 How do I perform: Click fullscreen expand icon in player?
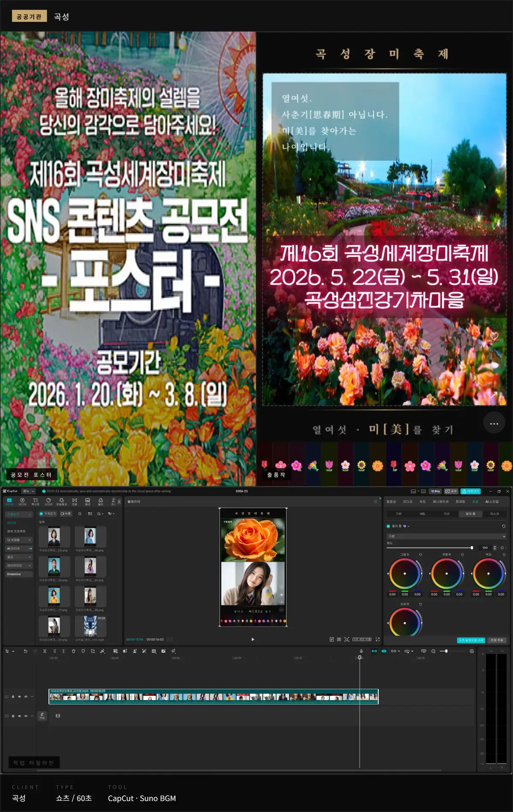[x=377, y=639]
